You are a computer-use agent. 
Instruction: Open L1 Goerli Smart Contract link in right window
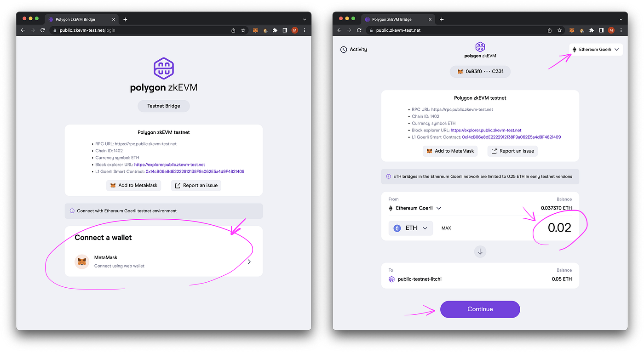[512, 137]
